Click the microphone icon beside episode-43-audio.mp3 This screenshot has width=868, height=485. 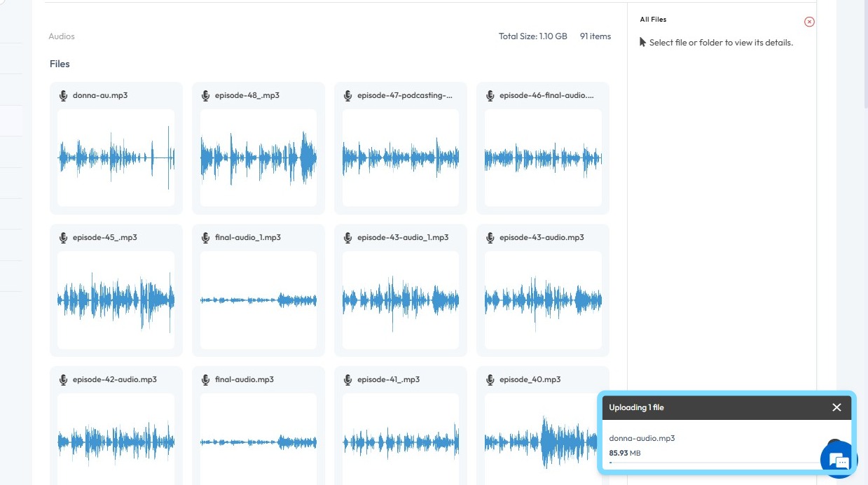(x=490, y=237)
